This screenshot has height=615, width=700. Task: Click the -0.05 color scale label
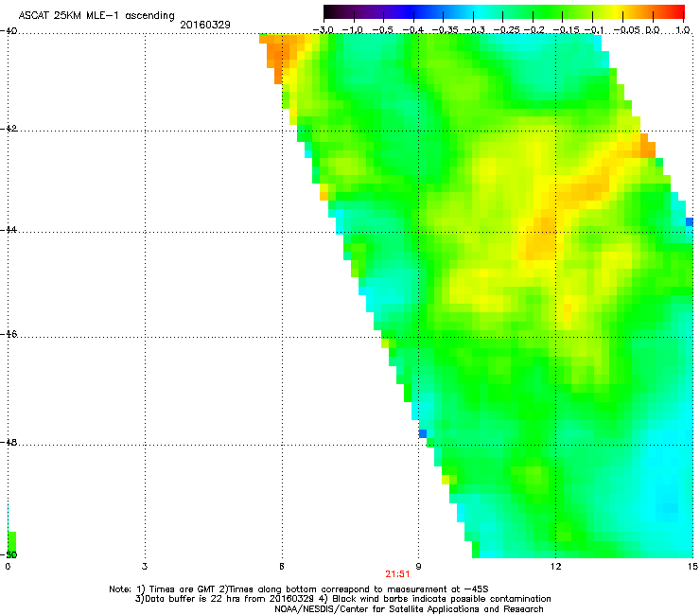[x=627, y=30]
